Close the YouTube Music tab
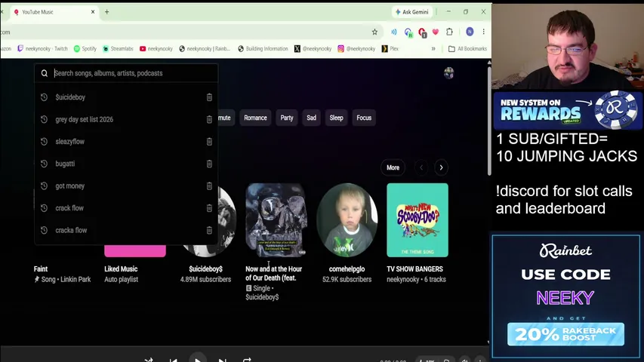Screen dimensions: 644x362 pyautogui.click(x=93, y=12)
